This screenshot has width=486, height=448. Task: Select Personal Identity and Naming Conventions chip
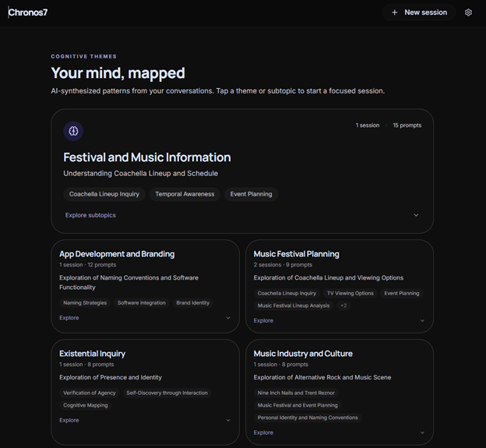click(308, 418)
